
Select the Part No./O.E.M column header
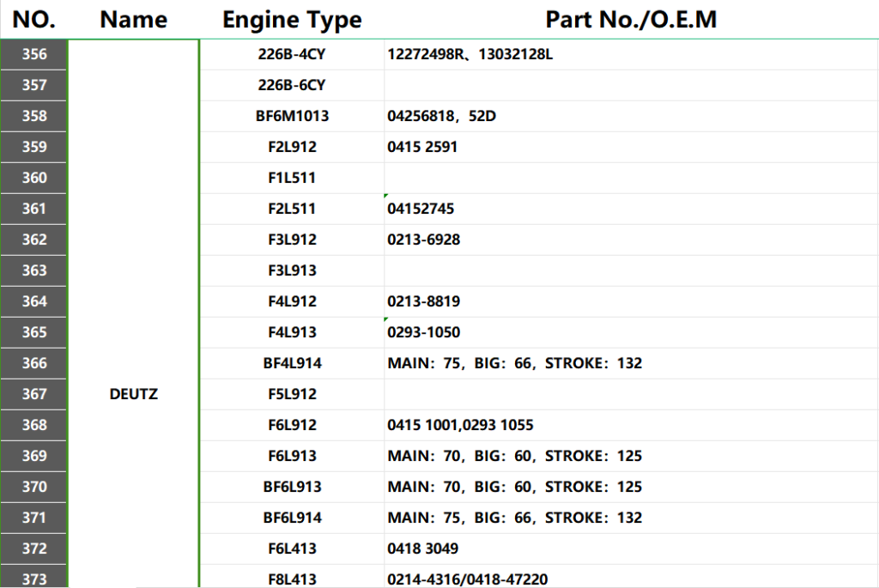(x=631, y=20)
